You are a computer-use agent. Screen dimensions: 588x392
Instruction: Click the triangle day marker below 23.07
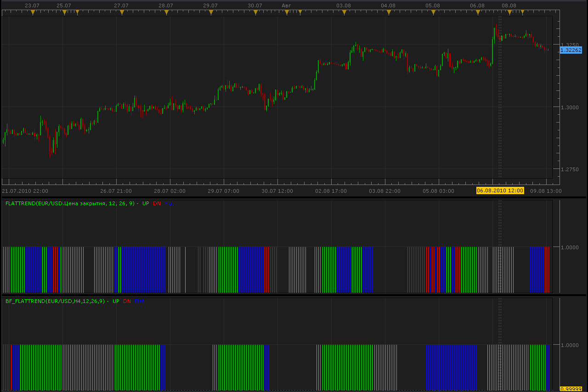[x=33, y=12]
